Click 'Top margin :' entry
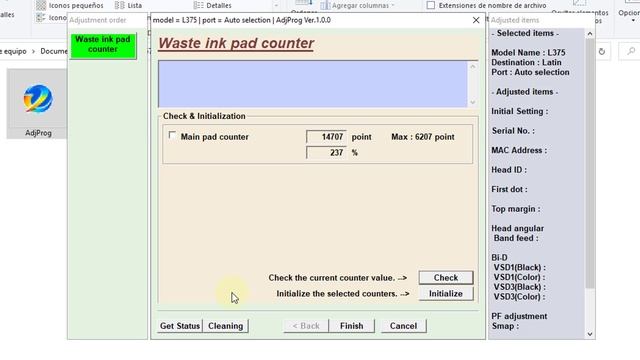640x360 pixels. tap(516, 209)
